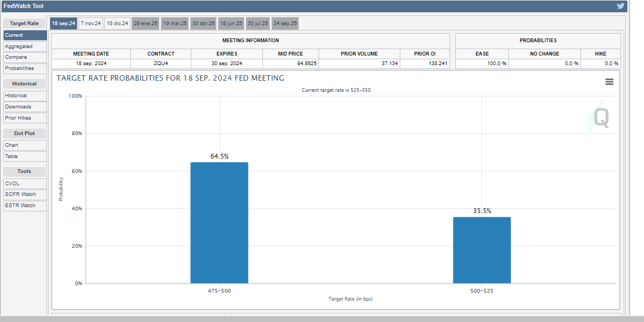
Task: Click the PRIOR OI column header
Action: (x=425, y=54)
